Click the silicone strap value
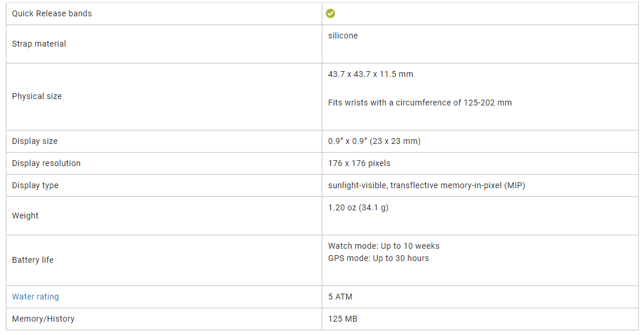The width and height of the screenshot is (644, 335). (x=343, y=36)
